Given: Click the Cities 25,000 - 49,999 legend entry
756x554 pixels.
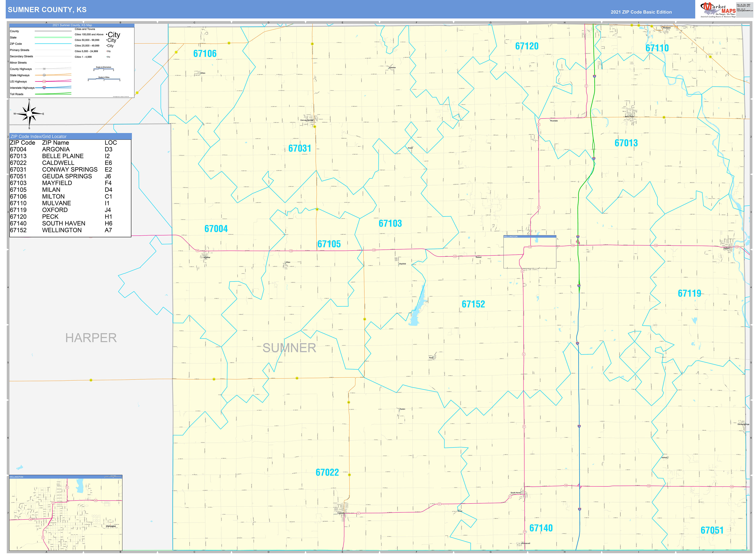Looking at the screenshot, I should pyautogui.click(x=94, y=46).
